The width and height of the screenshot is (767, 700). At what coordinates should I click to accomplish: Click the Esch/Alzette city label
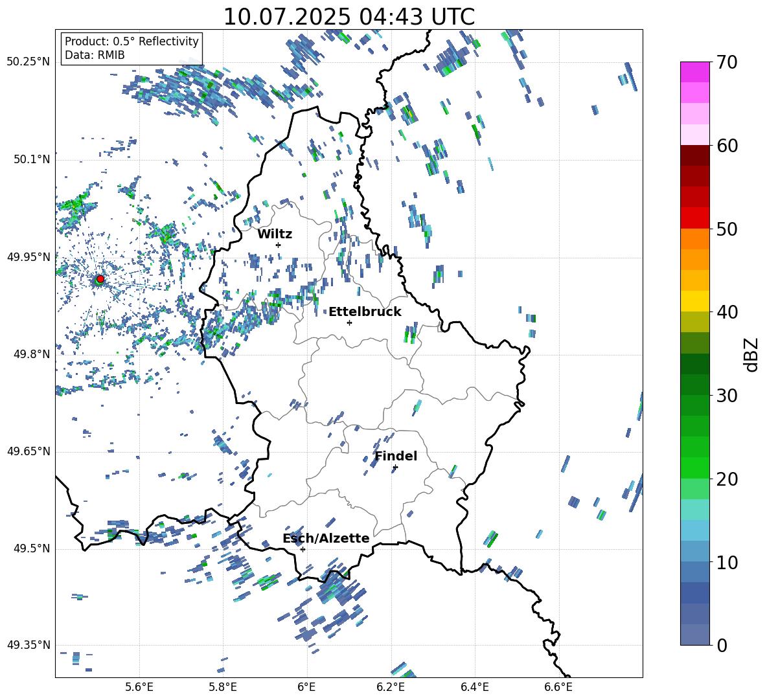(x=326, y=538)
